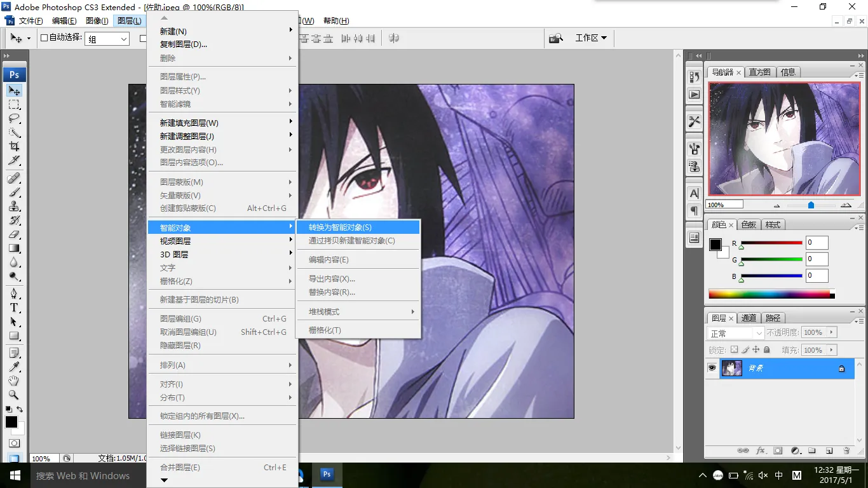
Task: Select the Lasso tool
Action: 14,119
